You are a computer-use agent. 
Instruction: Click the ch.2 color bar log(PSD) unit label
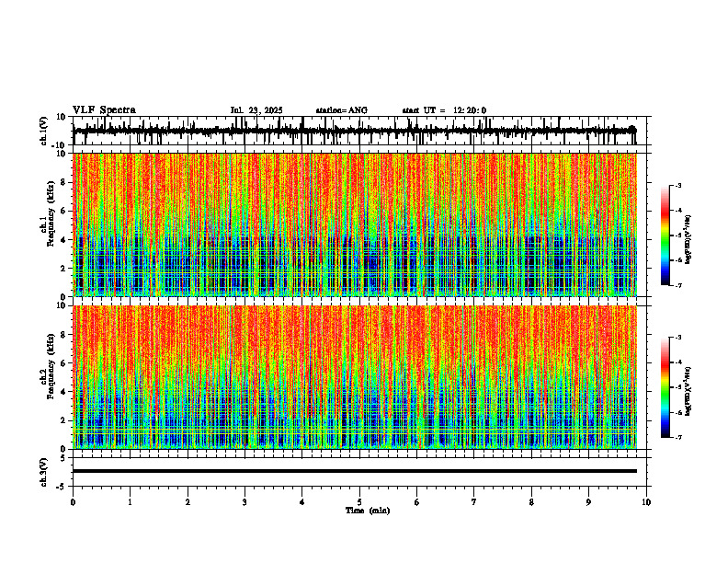tap(688, 391)
